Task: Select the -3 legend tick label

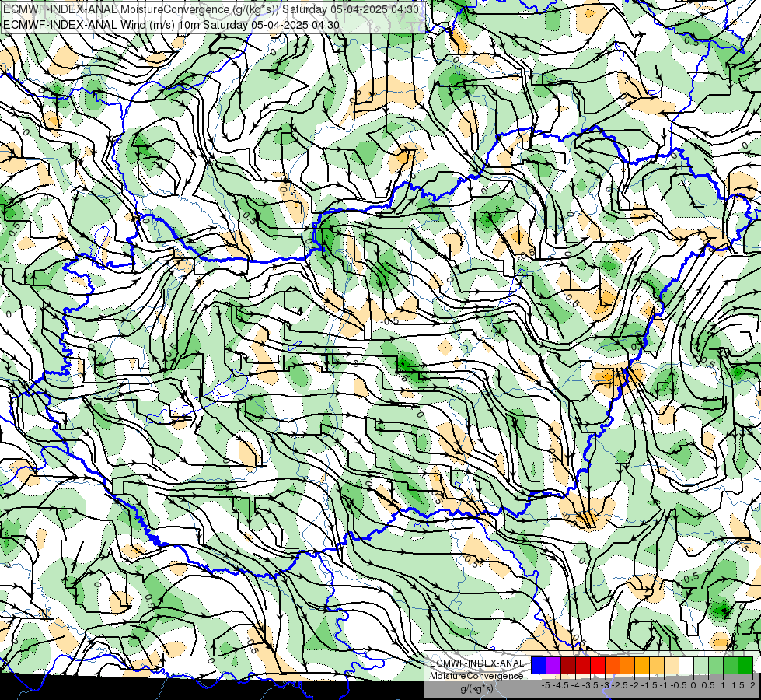Action: pyautogui.click(x=605, y=685)
